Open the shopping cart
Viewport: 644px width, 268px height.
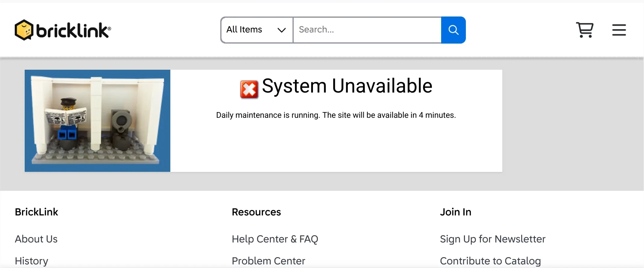click(584, 30)
